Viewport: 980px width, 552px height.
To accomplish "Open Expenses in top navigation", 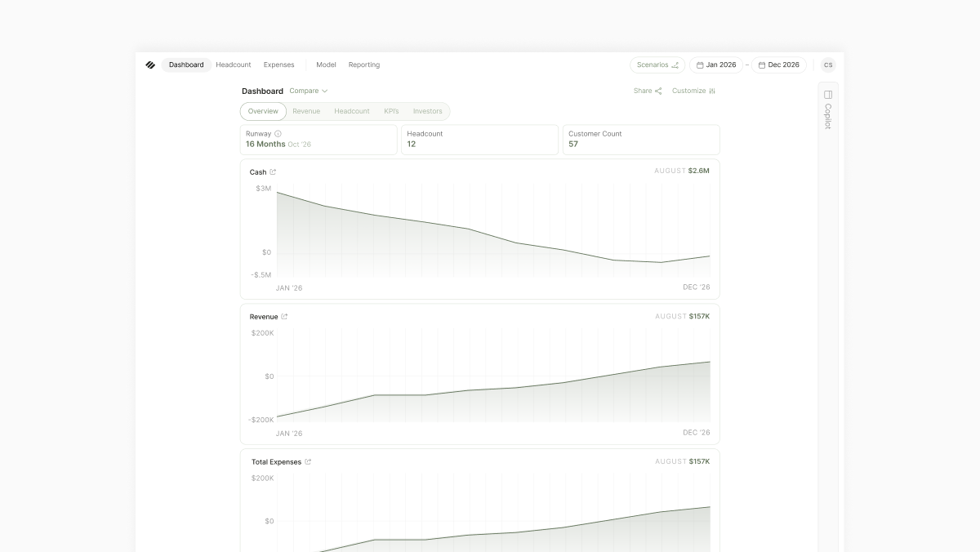I will coord(279,65).
